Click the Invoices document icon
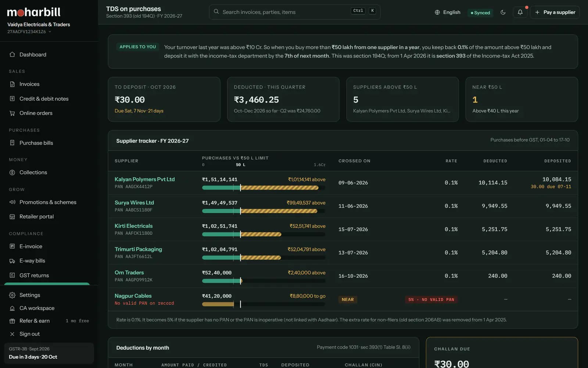The width and height of the screenshot is (588, 368). pos(12,84)
